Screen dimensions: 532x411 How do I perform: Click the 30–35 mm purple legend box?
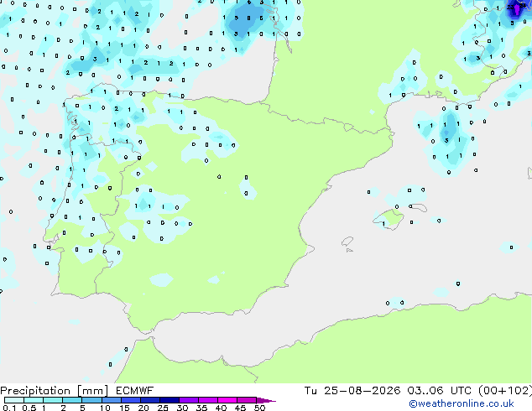pos(188,400)
